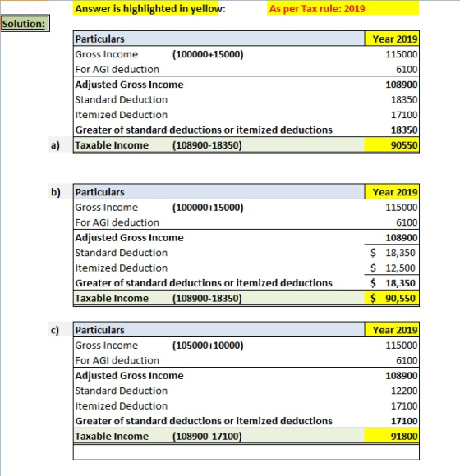Select $ 18,350 Standard Deduction in table b)
Screen dimensions: 460x476
point(393,253)
